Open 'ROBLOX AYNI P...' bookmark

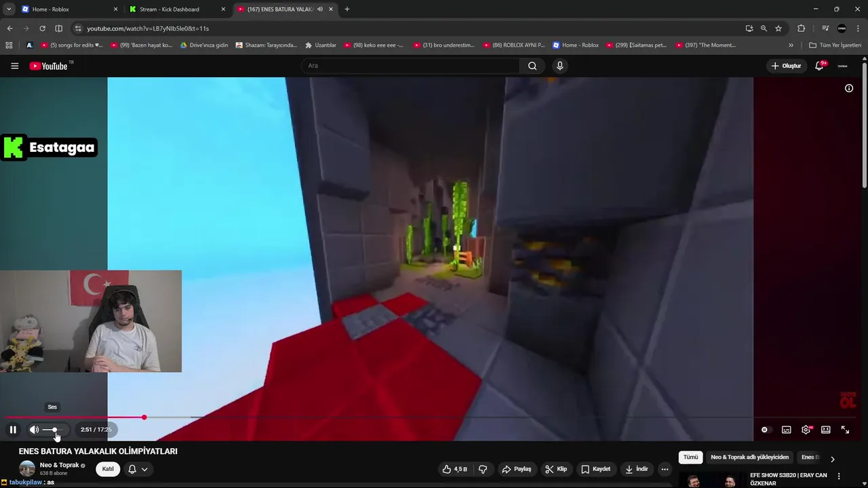coord(513,45)
